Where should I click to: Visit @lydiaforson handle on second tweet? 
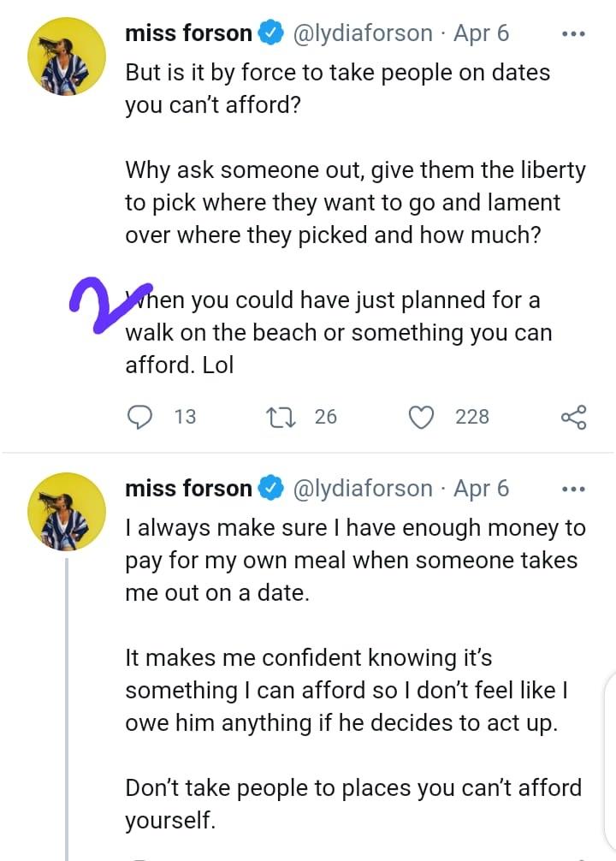click(364, 489)
